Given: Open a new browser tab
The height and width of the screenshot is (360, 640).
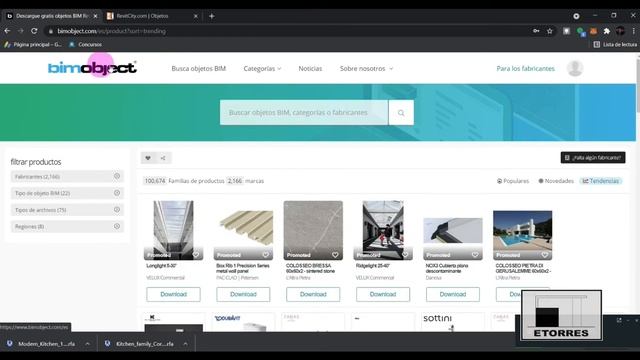Looking at the screenshot, I should click(x=211, y=16).
